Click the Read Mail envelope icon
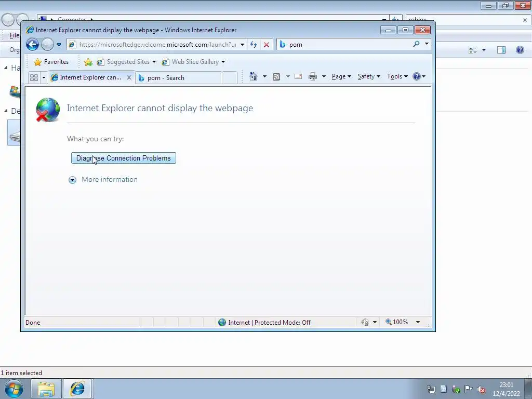532x399 pixels. click(298, 76)
